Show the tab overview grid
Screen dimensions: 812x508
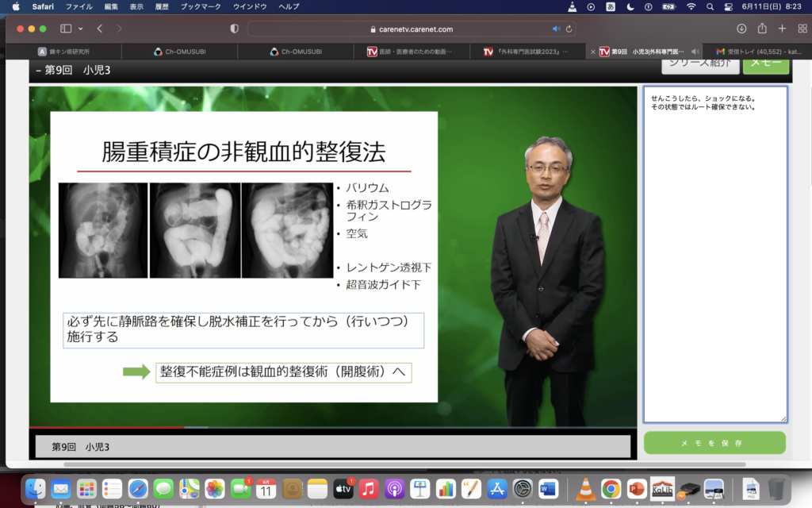(x=801, y=29)
